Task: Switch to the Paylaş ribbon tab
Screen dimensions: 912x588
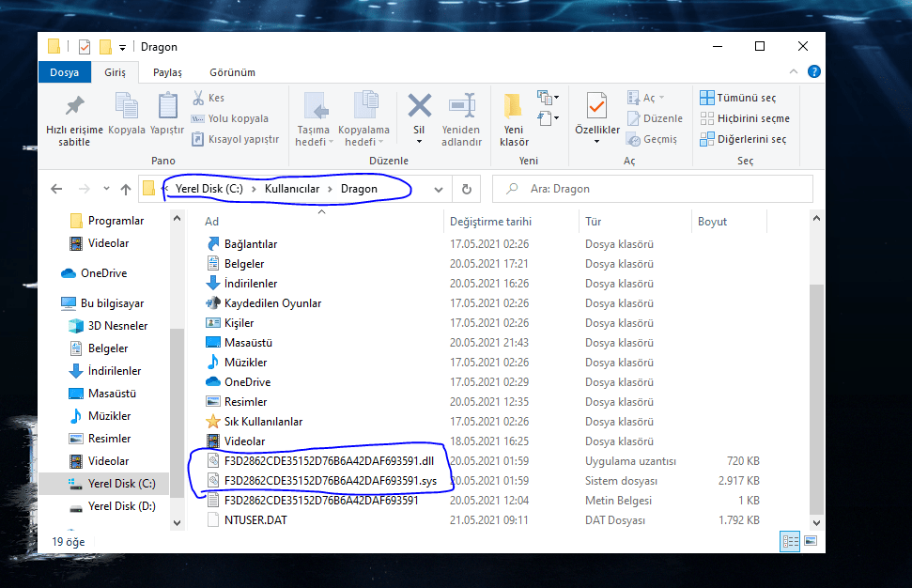Action: point(167,72)
